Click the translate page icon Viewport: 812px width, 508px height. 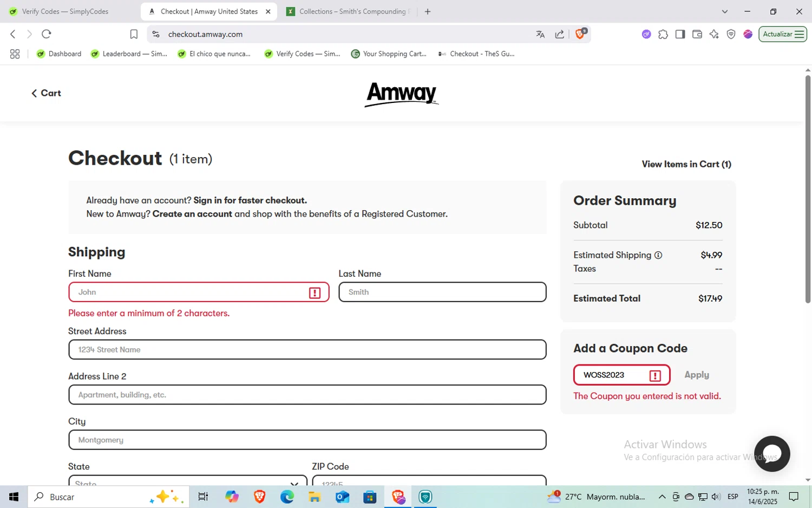click(540, 34)
